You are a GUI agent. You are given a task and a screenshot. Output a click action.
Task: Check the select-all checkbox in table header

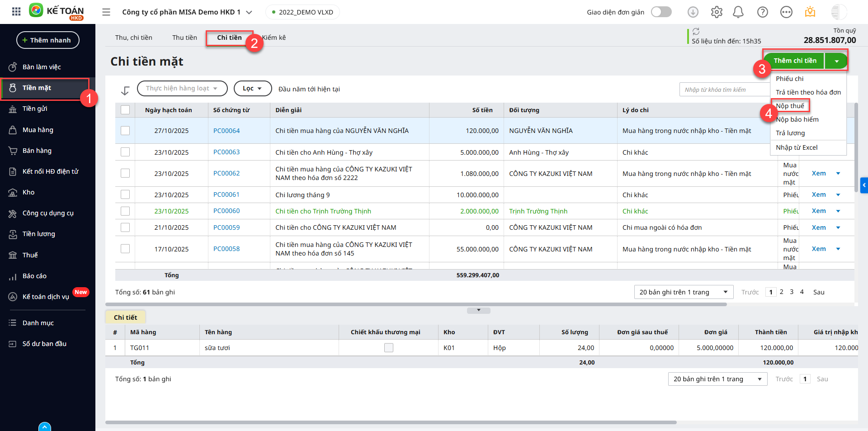coord(125,110)
